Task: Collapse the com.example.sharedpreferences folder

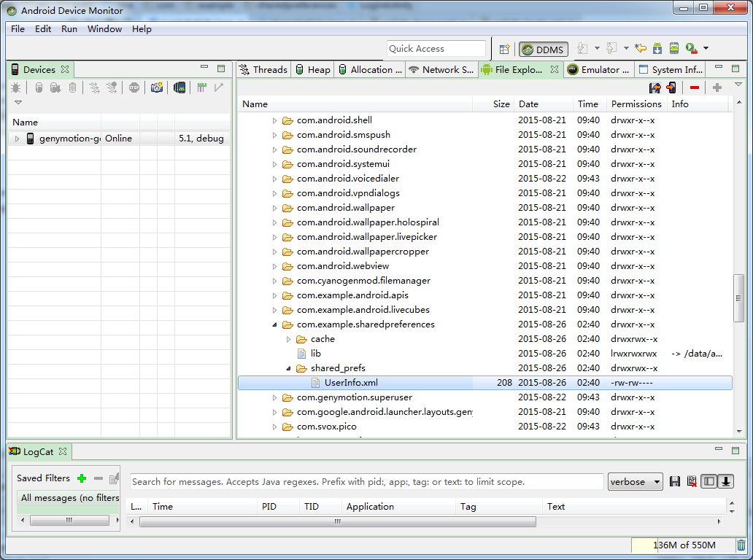Action: [274, 325]
